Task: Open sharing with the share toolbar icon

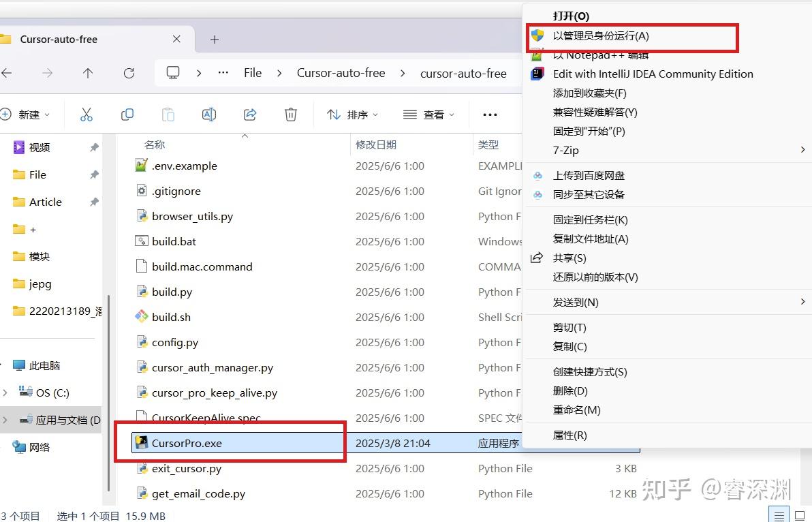Action: 249,114
